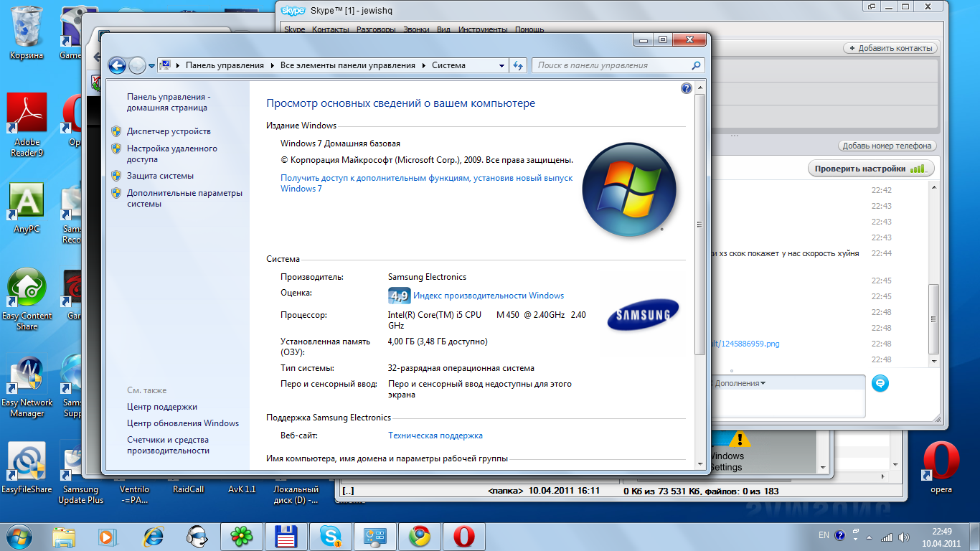This screenshot has height=551, width=980.
Task: Open the EN input language selector
Action: [x=824, y=535]
